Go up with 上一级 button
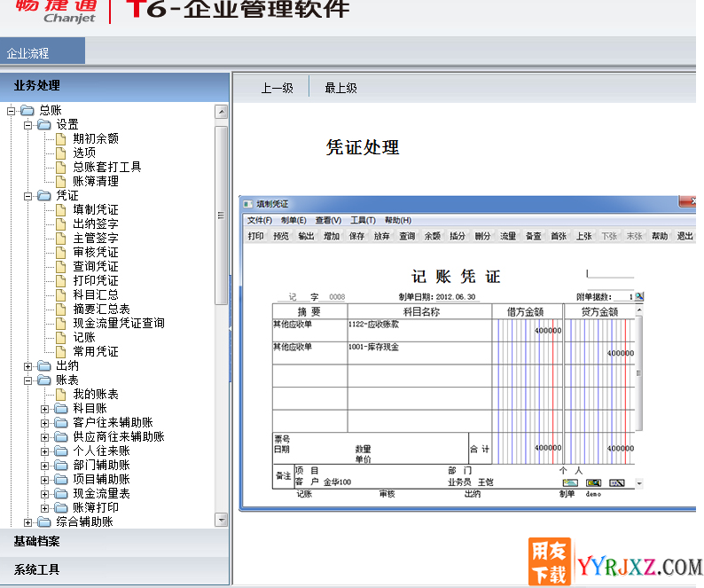The image size is (704, 588). click(277, 88)
